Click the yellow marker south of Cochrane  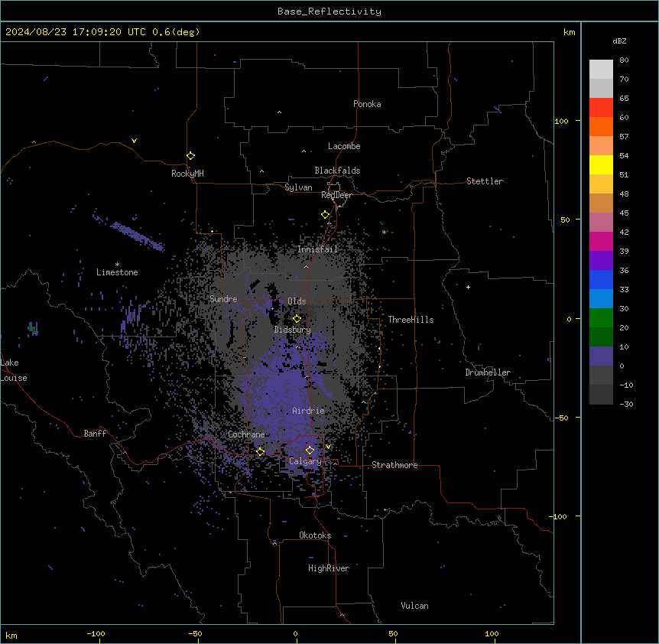(260, 451)
